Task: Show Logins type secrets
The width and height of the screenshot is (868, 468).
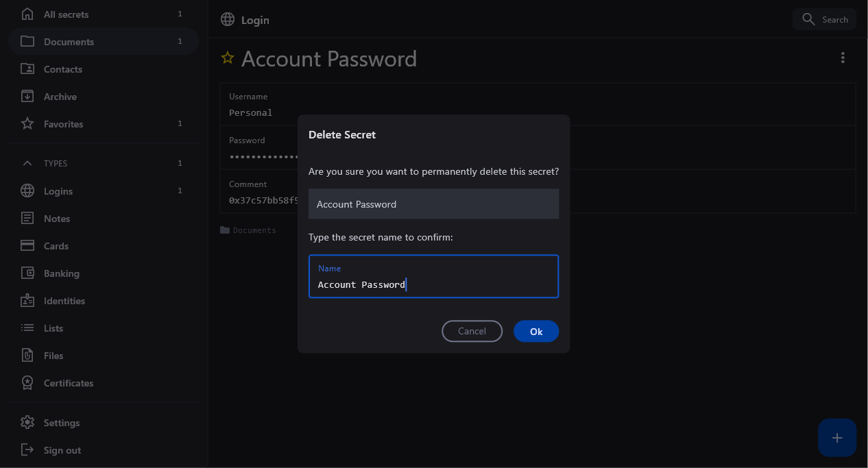Action: [x=58, y=191]
